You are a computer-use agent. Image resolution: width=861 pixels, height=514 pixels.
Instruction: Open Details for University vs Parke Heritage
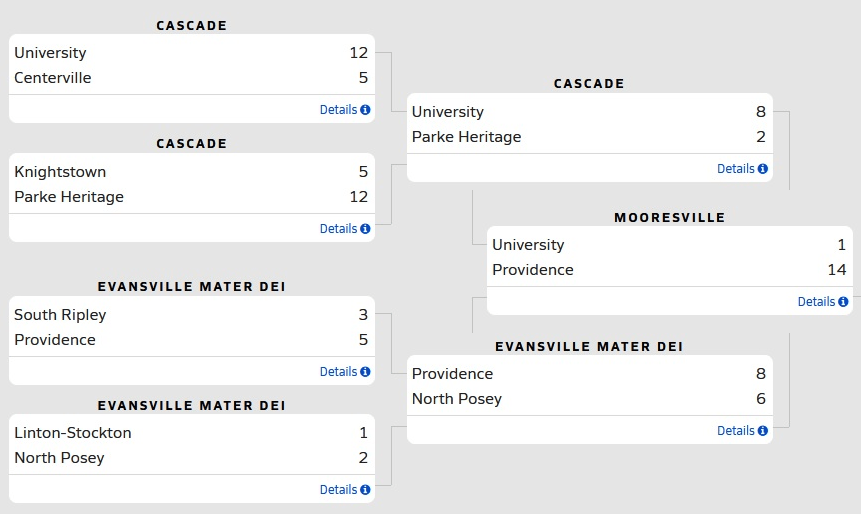coord(735,169)
